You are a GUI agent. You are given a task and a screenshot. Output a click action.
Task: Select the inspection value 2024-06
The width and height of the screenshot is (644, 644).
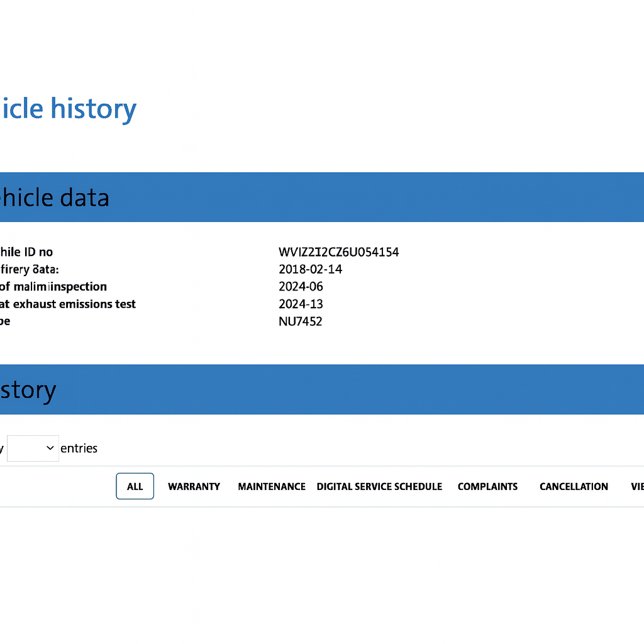click(301, 287)
